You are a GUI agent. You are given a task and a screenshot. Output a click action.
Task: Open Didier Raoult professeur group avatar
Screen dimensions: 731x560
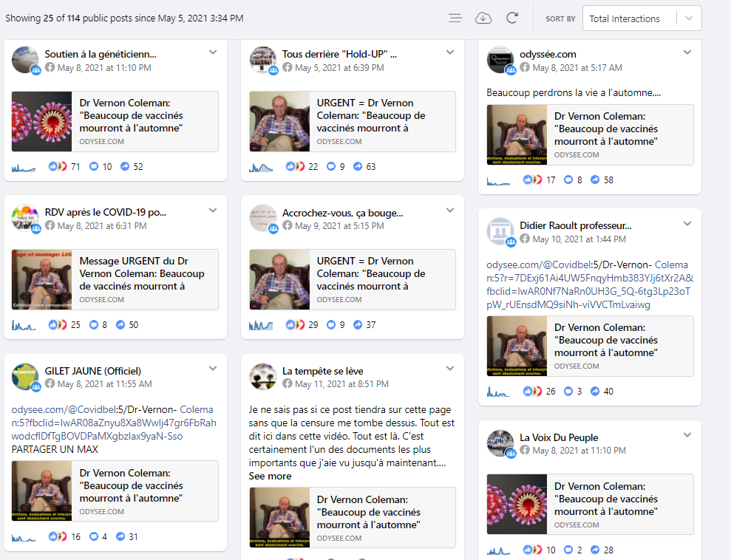coord(500,231)
